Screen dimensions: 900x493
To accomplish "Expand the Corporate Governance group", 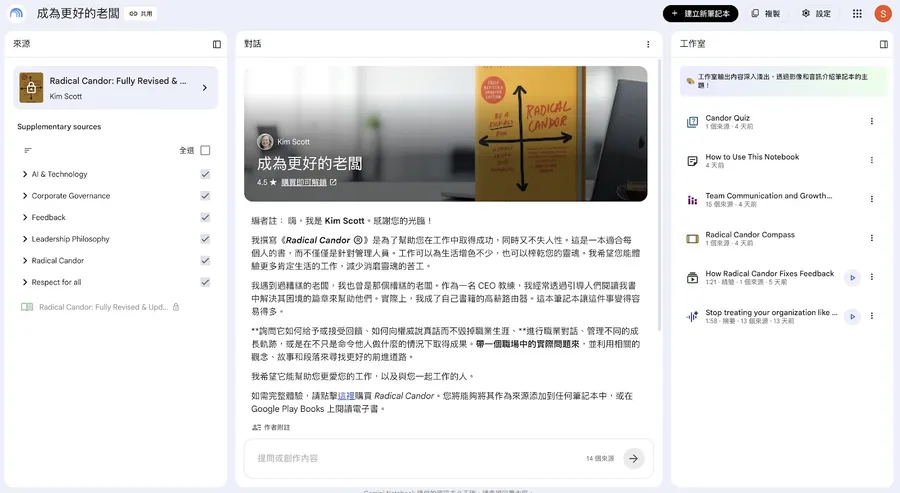I will point(25,196).
